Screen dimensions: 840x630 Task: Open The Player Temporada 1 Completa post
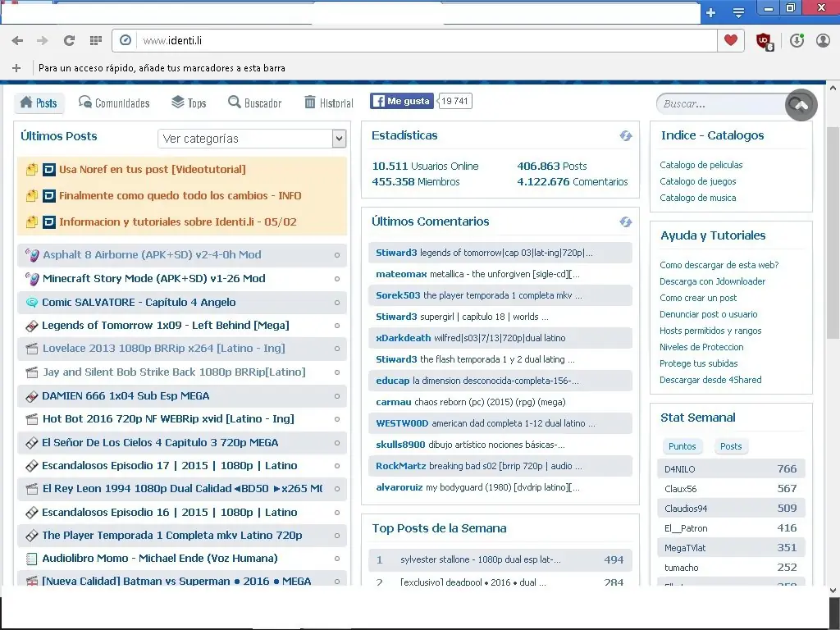[x=172, y=536]
